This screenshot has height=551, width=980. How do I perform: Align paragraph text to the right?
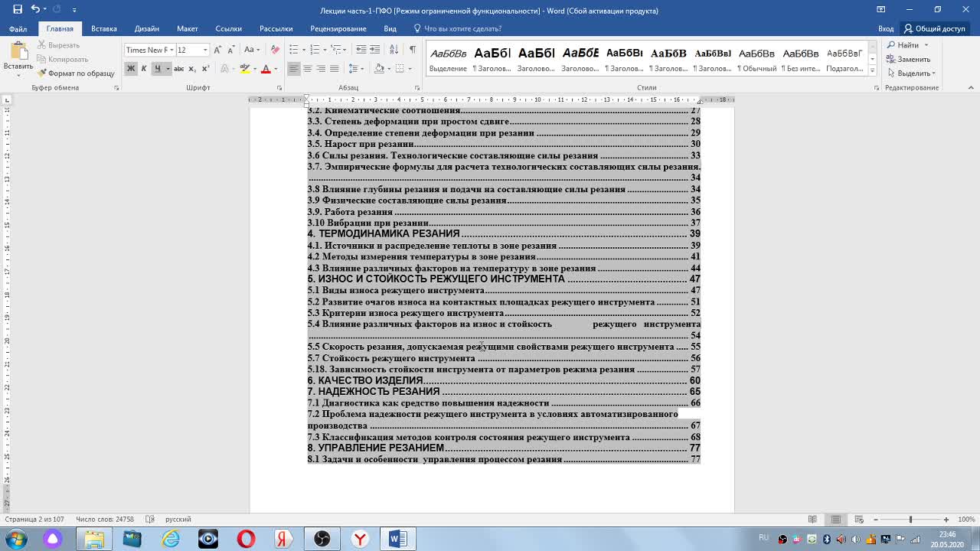click(x=321, y=69)
